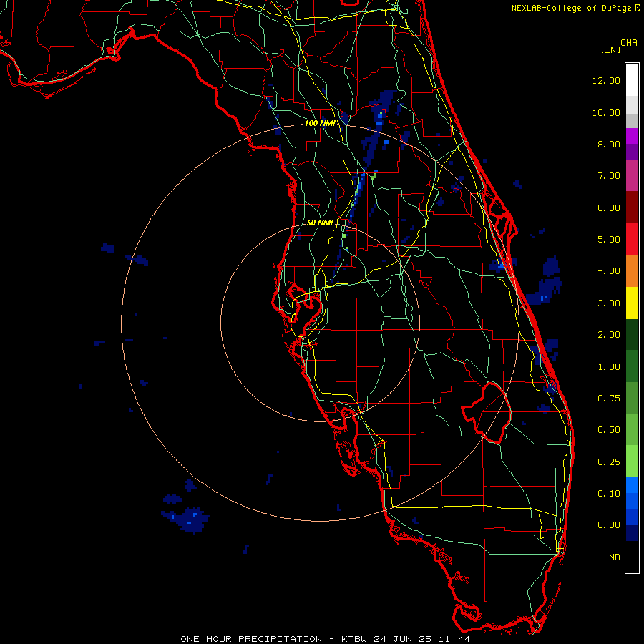
Task: Click the 50 NMI range ring label
Action: 320,223
